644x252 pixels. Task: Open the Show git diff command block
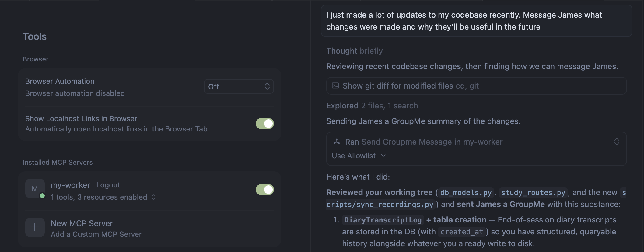click(476, 86)
